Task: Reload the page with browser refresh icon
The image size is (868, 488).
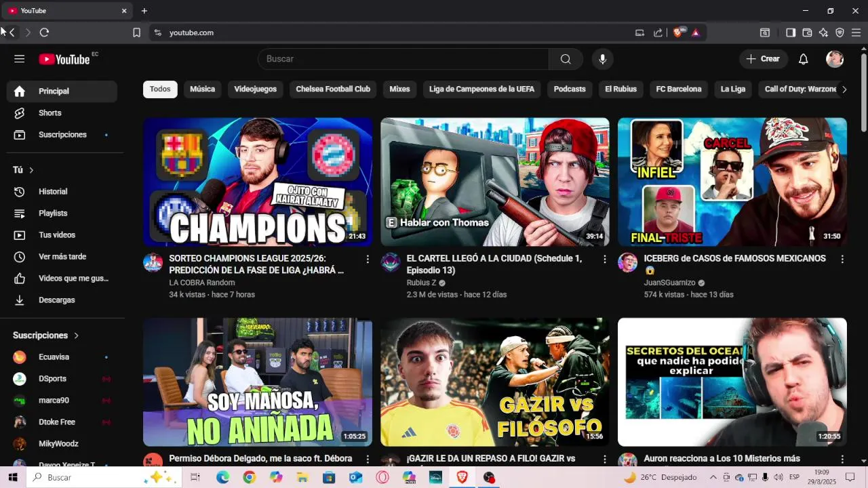Action: pos(44,33)
